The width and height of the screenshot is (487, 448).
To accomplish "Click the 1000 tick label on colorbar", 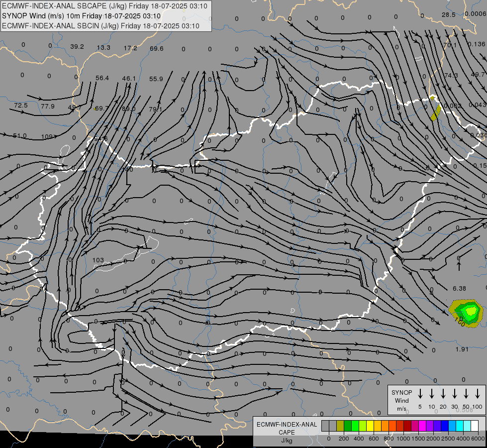I will click(403, 439).
